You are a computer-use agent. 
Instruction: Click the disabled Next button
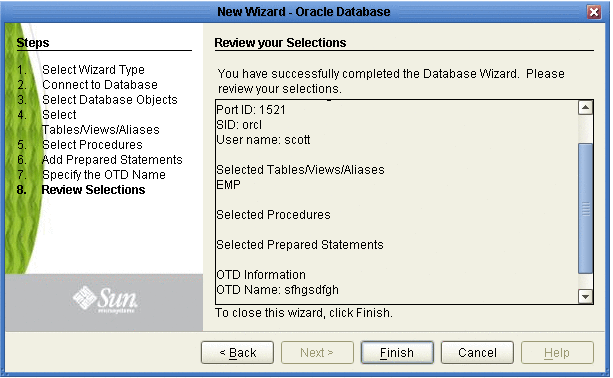317,353
